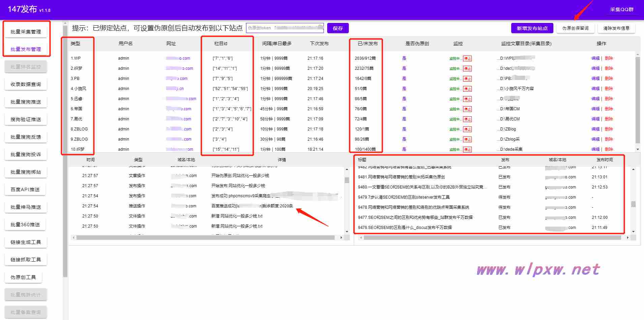Click log panel horizontal scrollbar

point(205,238)
